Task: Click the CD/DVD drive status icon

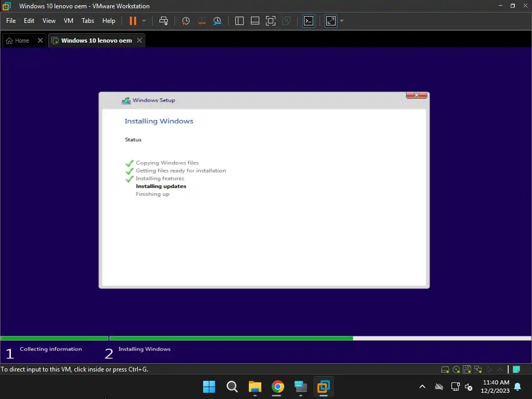Action: point(456,369)
